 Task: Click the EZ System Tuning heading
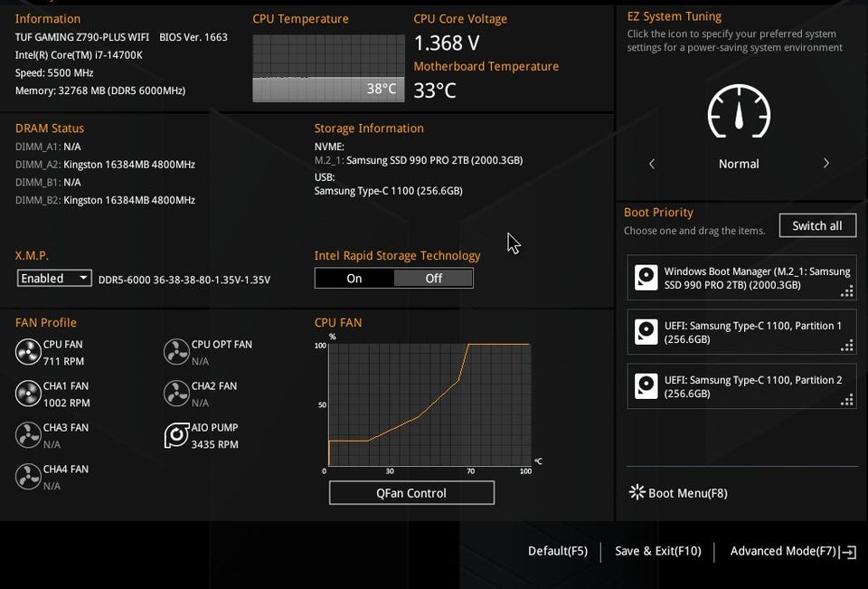tap(675, 16)
